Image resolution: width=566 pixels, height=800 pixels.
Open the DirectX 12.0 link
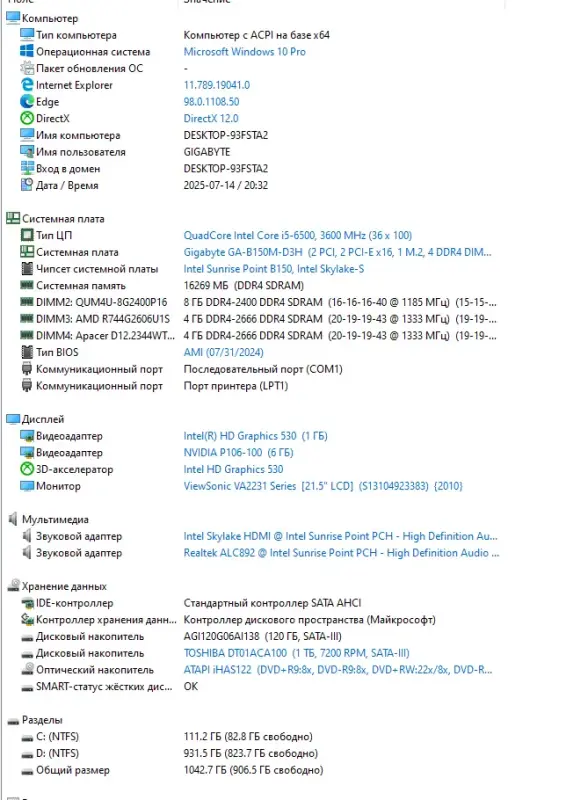coord(211,118)
